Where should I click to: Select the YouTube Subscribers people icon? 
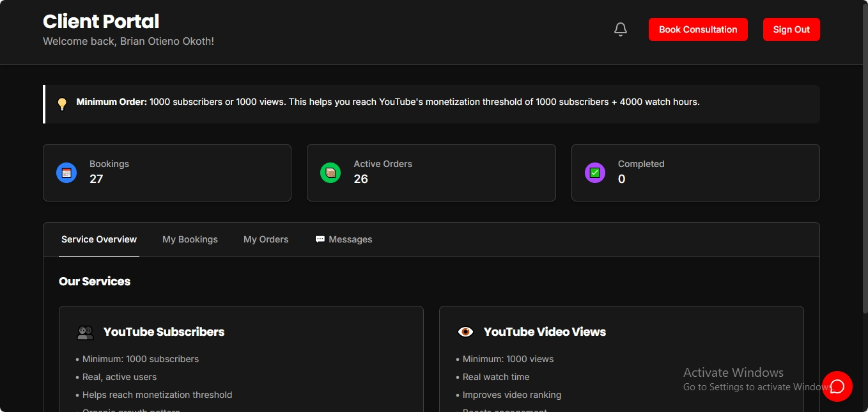[86, 331]
